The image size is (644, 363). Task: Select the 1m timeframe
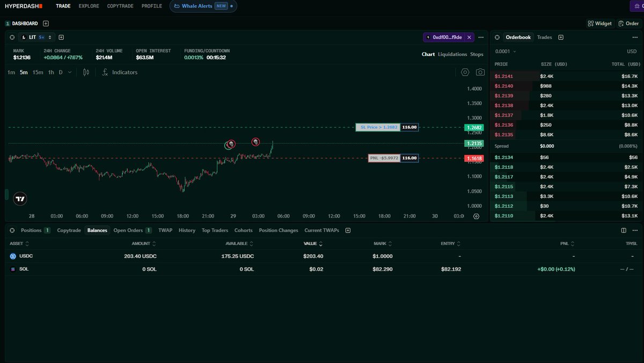pyautogui.click(x=11, y=72)
